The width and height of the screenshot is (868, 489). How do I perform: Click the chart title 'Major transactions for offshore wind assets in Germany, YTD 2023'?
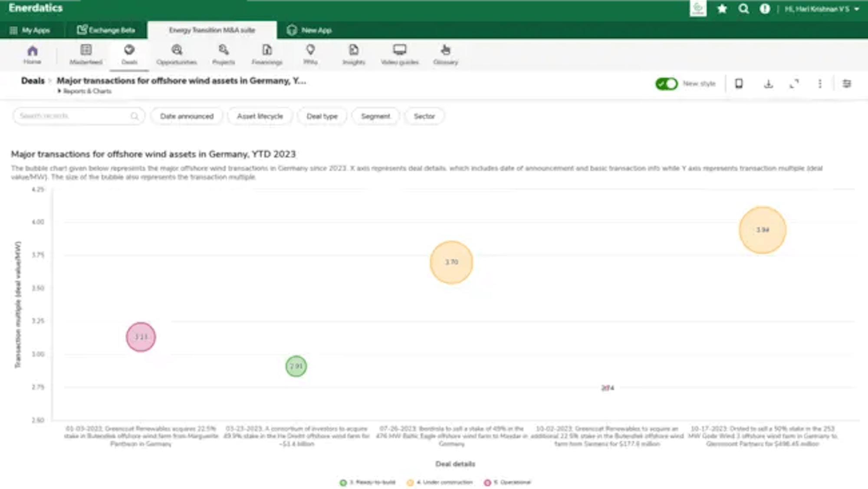[153, 154]
